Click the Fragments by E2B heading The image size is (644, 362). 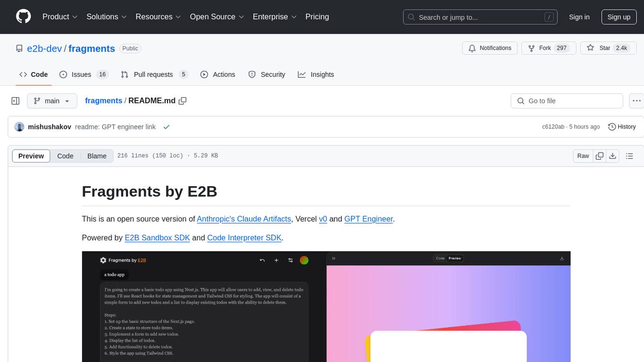tap(150, 191)
